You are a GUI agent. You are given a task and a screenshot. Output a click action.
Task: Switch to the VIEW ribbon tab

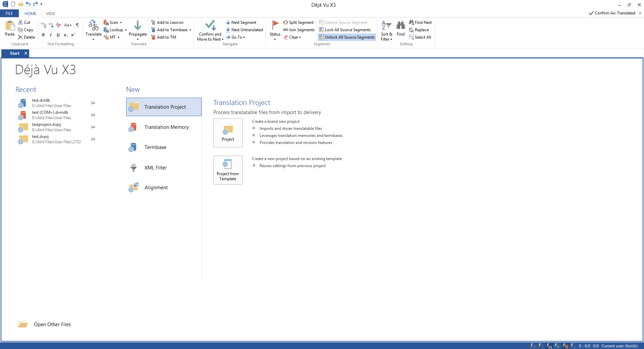(50, 14)
